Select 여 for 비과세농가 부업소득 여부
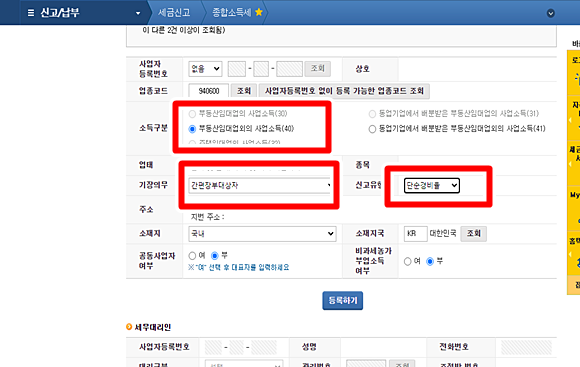580x367 pixels. [407, 262]
